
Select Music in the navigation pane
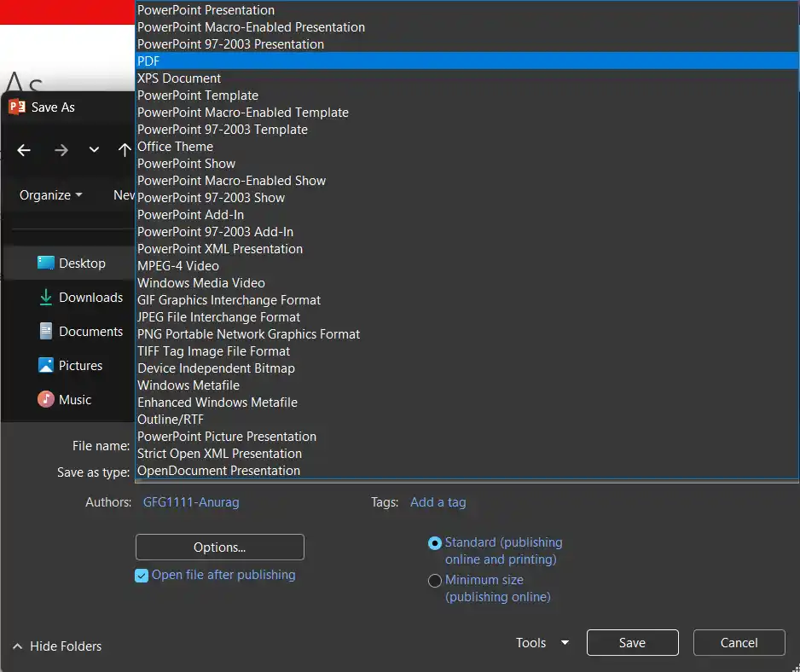point(68,399)
